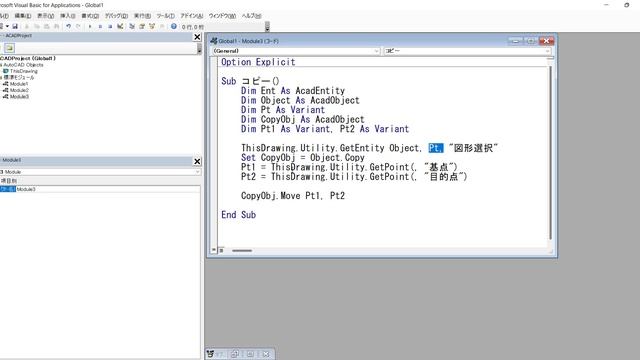Run the macro with the play icon
This screenshot has height=360, width=640.
point(90,27)
